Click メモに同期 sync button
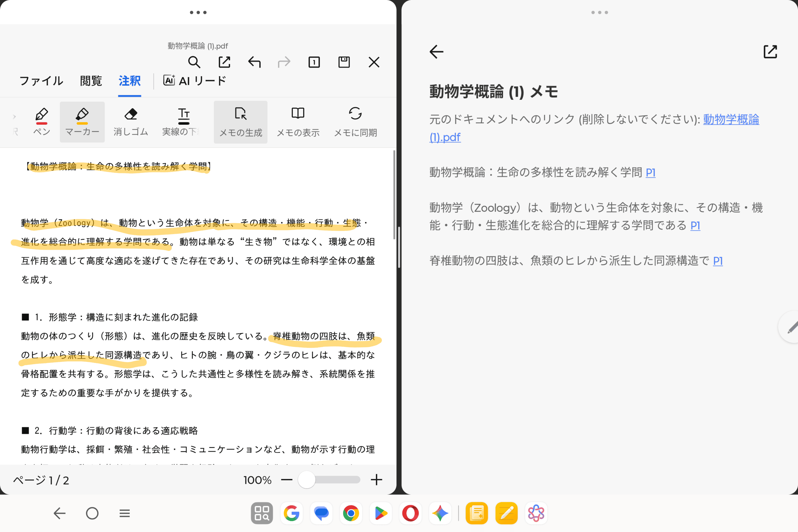Screen dimensions: 798x532 (355, 122)
